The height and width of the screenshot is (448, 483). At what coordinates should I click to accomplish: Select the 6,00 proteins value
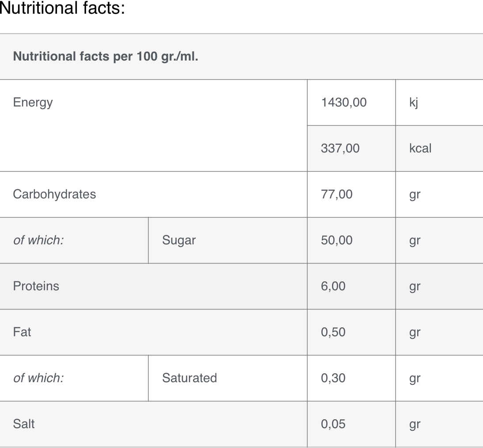(333, 286)
